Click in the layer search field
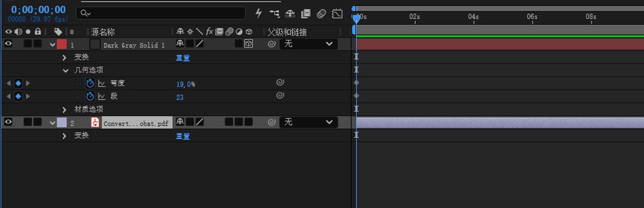The width and height of the screenshot is (644, 208). (x=160, y=13)
